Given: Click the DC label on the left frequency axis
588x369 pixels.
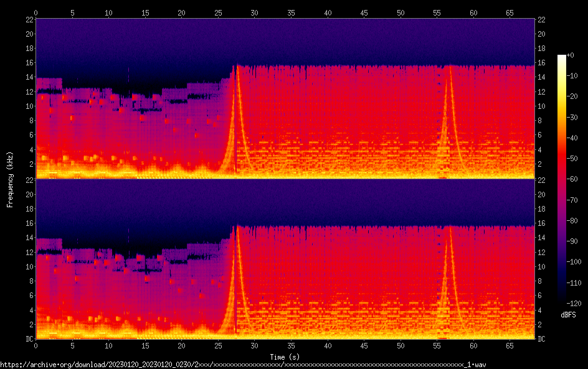Looking at the screenshot, I should (x=28, y=339).
